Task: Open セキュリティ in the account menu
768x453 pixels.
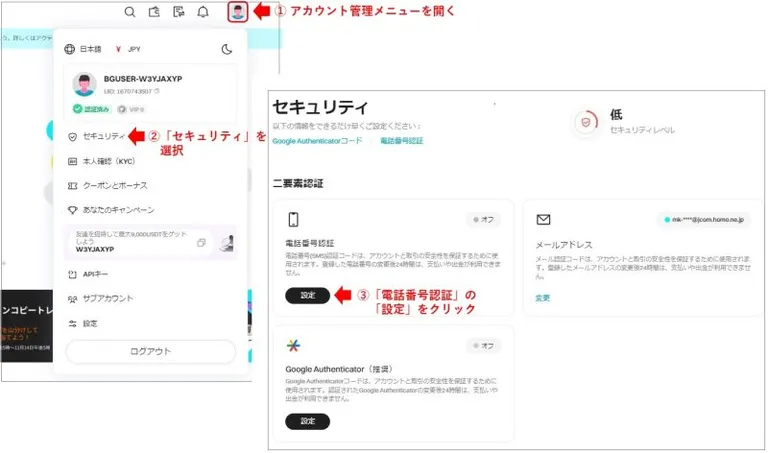Action: pyautogui.click(x=104, y=136)
